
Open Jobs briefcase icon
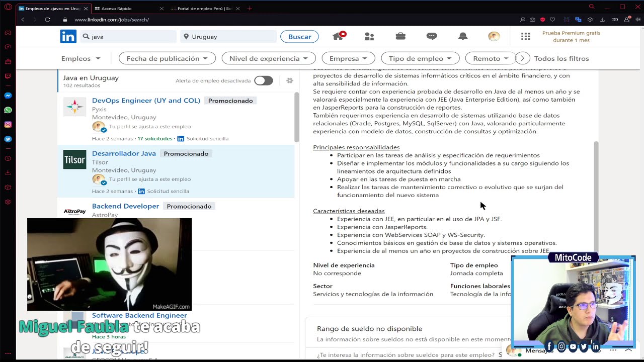(x=400, y=36)
